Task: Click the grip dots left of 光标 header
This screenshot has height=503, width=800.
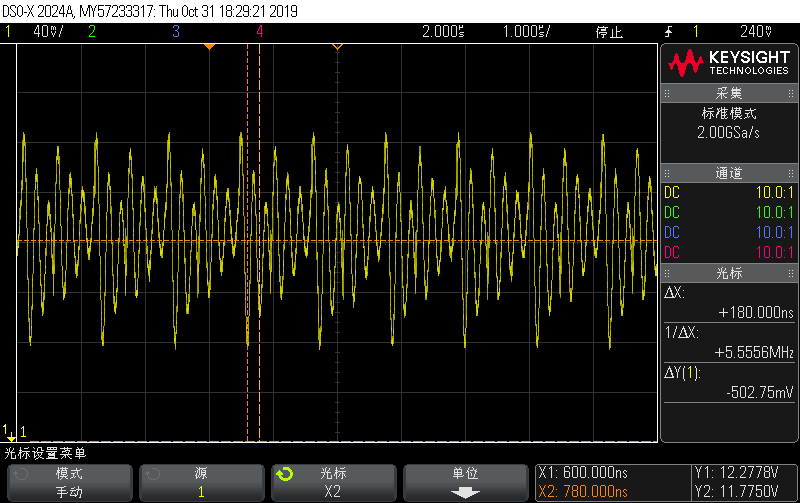Action: (x=667, y=273)
